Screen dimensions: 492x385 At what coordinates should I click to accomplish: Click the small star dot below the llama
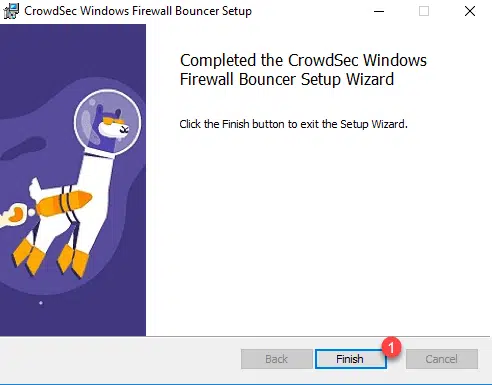coord(41,303)
